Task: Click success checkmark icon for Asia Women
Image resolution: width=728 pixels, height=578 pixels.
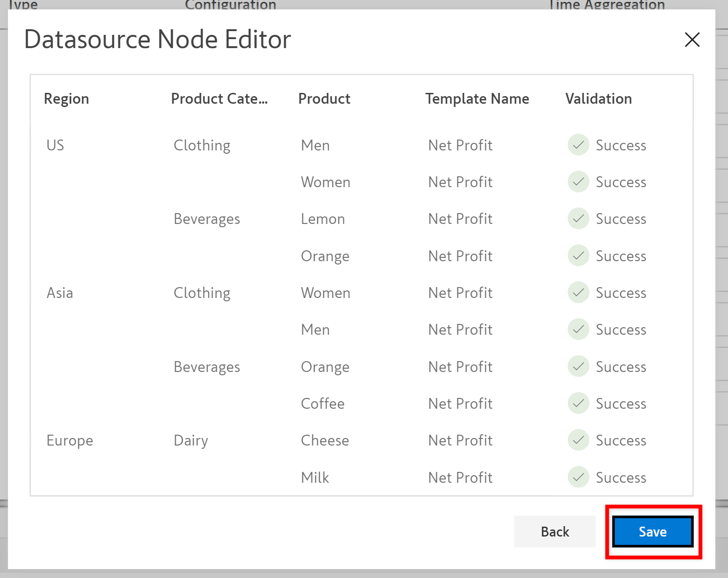Action: tap(578, 292)
